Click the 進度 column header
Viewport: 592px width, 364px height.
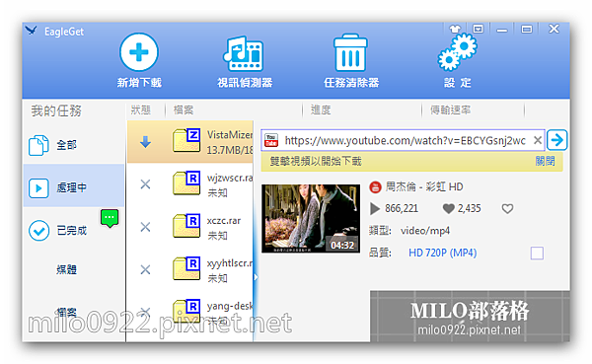321,109
